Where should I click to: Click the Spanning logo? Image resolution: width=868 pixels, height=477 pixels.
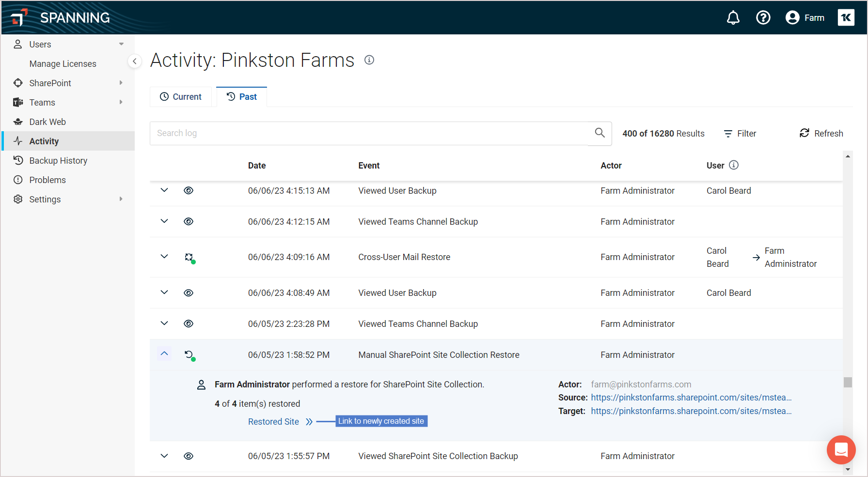60,17
